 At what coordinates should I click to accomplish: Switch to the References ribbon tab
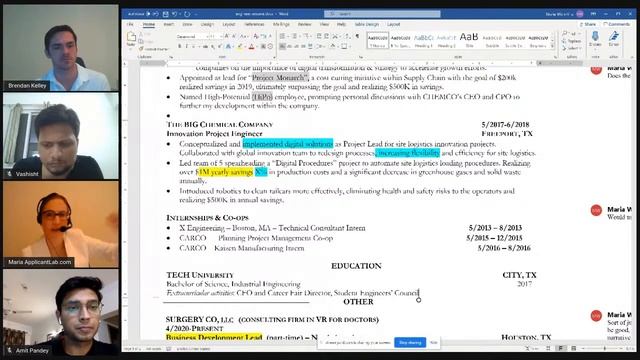pyautogui.click(x=254, y=24)
